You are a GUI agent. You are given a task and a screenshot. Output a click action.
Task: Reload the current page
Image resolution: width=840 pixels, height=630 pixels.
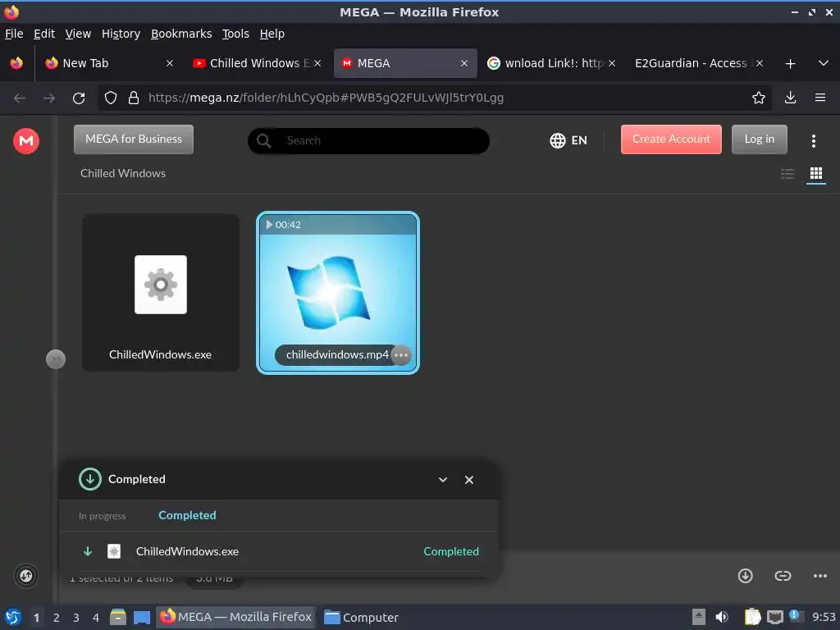tap(79, 98)
